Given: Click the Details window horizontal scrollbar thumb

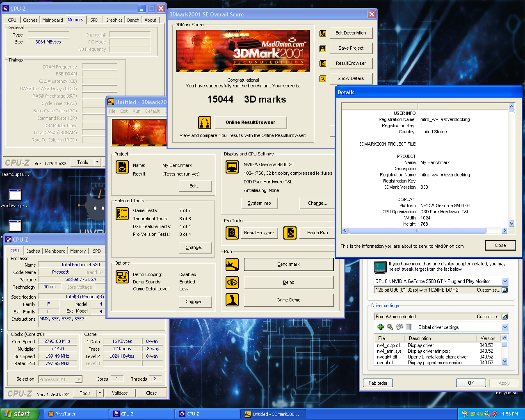Looking at the screenshot, I should (418, 231).
